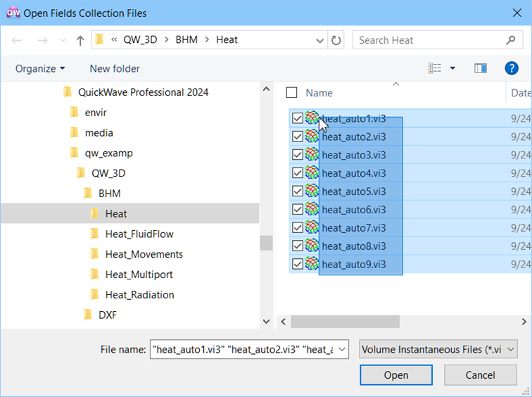The width and height of the screenshot is (532, 397).
Task: Toggle the select-all checkbox beside Name
Action: [291, 92]
